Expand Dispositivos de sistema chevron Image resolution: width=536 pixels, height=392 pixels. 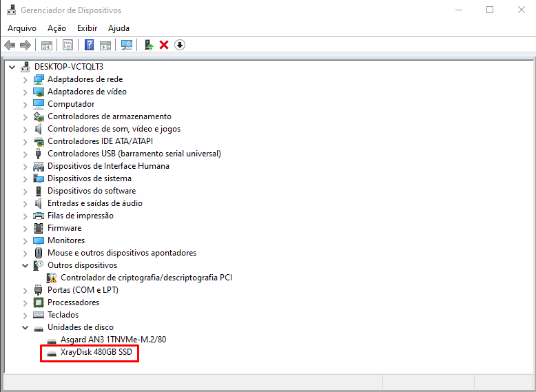25,178
